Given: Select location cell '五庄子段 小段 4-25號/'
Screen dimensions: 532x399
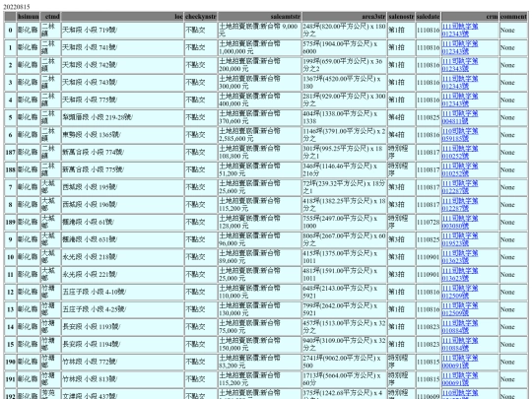Looking at the screenshot, I should click(x=122, y=309).
